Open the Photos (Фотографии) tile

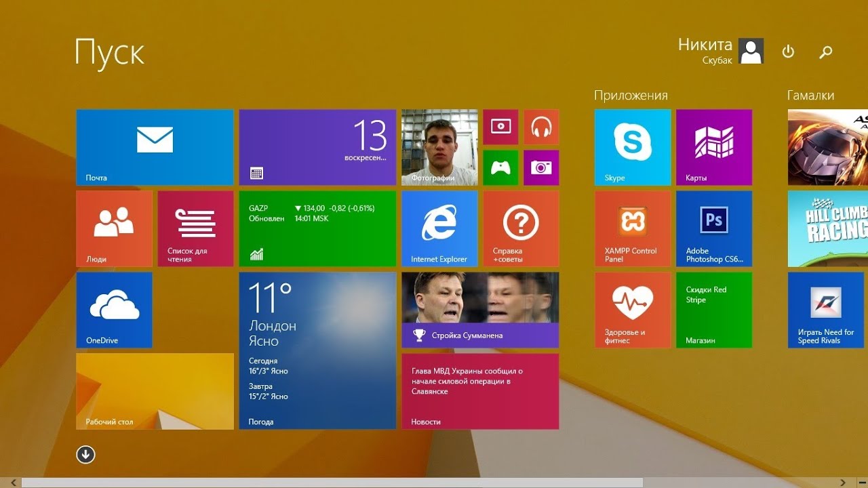[439, 147]
